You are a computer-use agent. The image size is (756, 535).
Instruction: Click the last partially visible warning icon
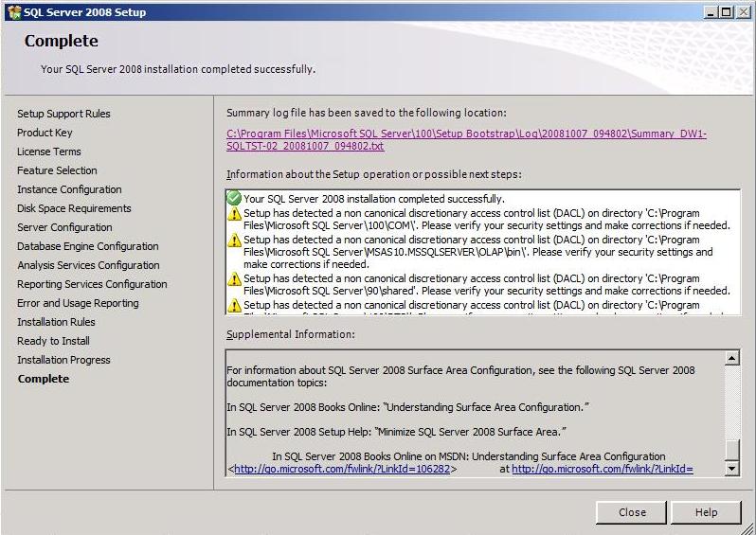(234, 306)
